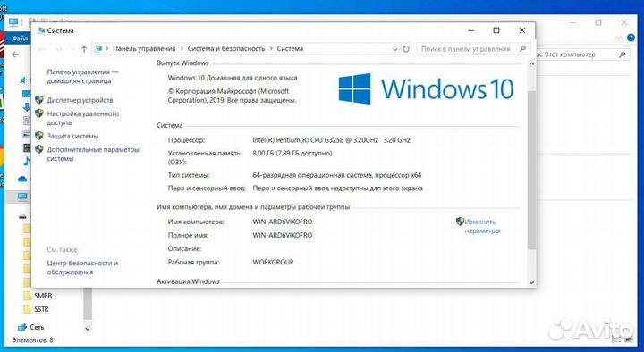The width and height of the screenshot is (644, 352).
Task: Click Explorer search magnifier icon
Action: 623,54
